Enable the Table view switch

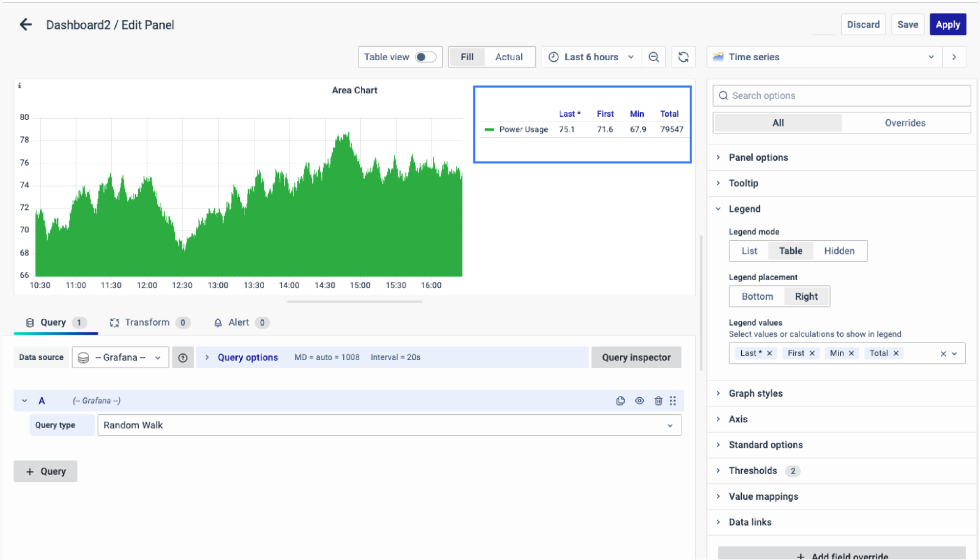425,57
